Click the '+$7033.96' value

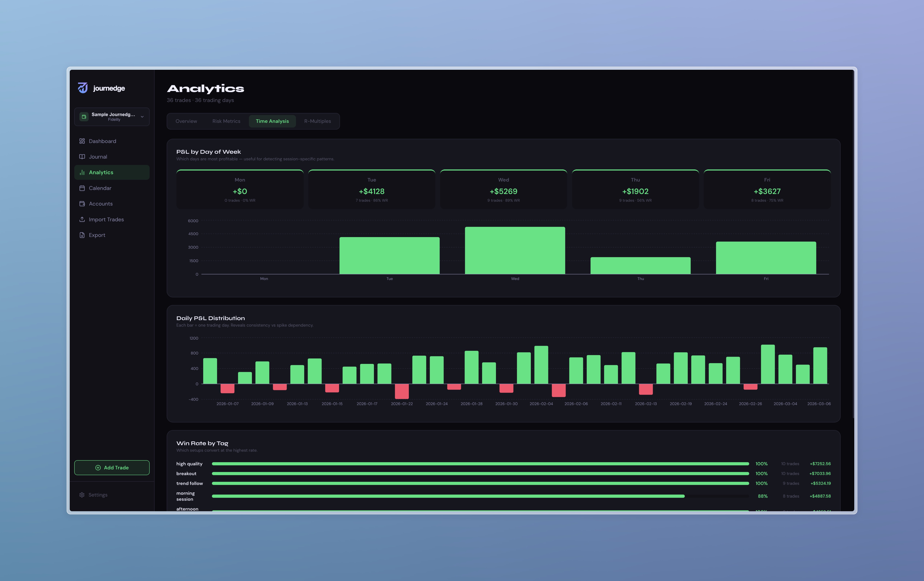[820, 474]
